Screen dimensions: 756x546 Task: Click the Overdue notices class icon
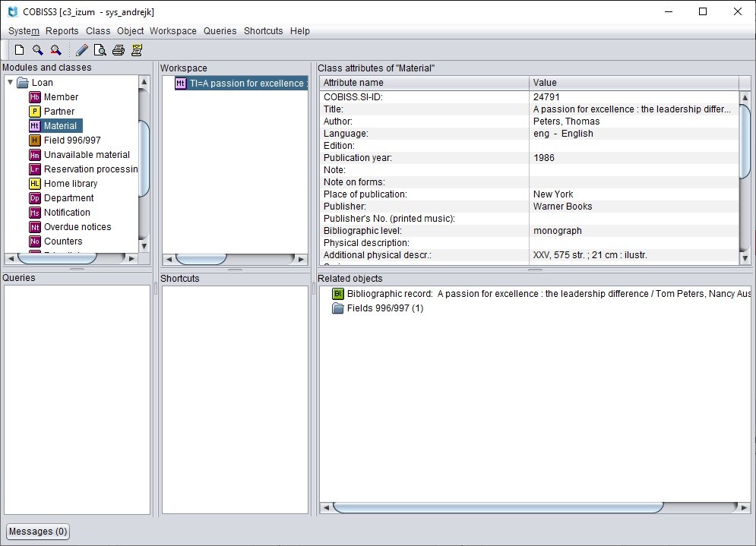click(35, 227)
